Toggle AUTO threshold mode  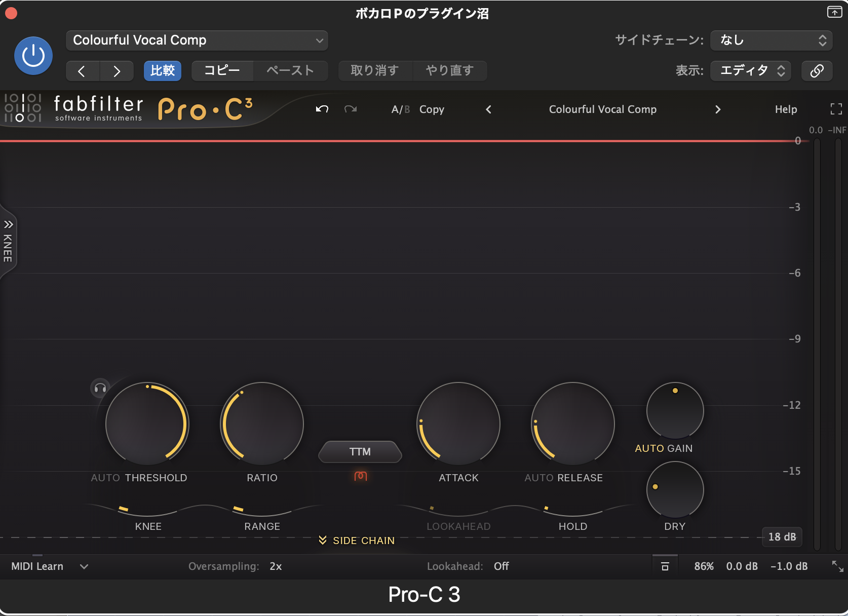[105, 478]
